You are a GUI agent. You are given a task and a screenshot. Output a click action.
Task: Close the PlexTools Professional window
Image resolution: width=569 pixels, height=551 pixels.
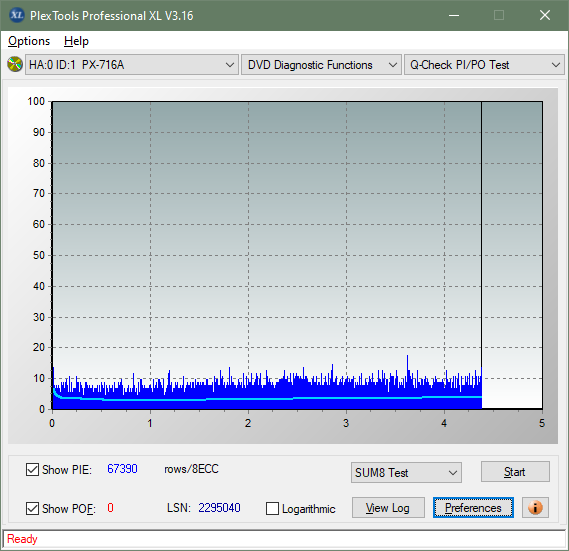[545, 15]
